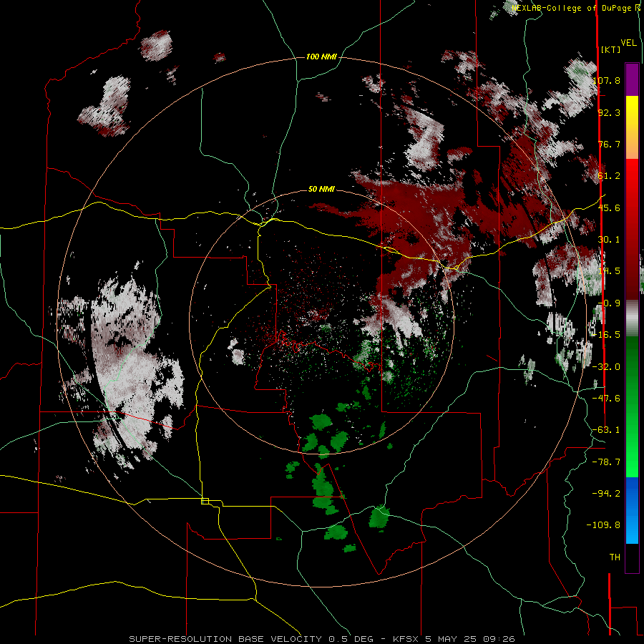Click the -32.0 velocity scale value

click(607, 367)
